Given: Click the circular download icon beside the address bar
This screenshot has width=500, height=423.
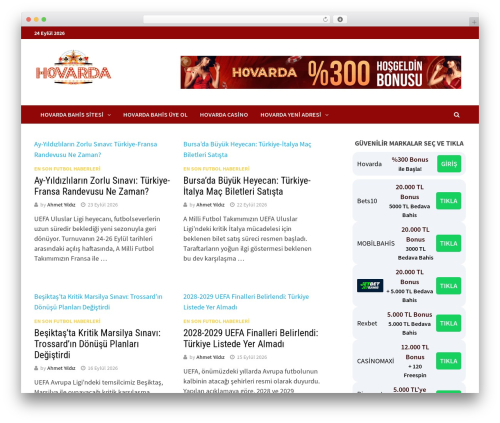Looking at the screenshot, I should (340, 19).
